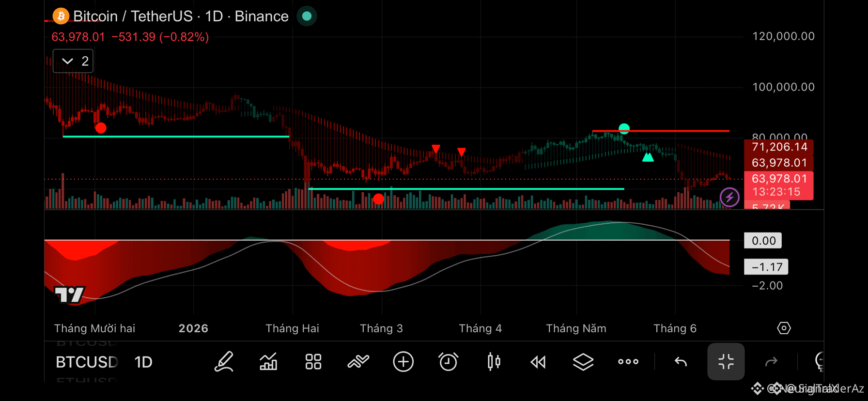This screenshot has height=401, width=868.
Task: Redo with the right curved arrow
Action: 771,362
